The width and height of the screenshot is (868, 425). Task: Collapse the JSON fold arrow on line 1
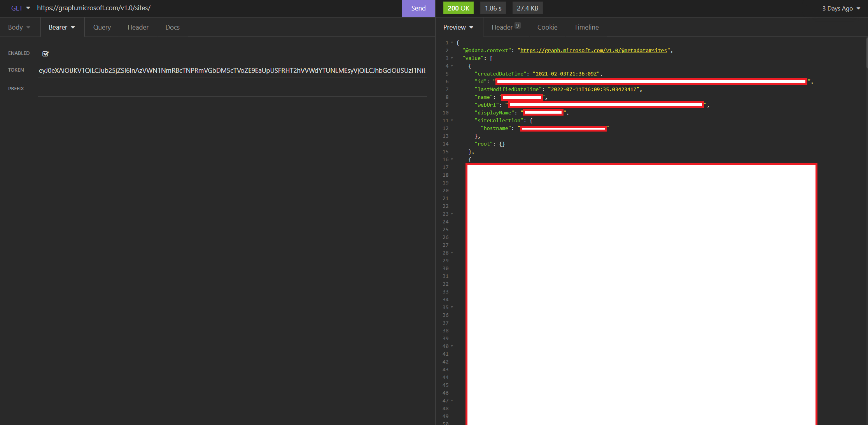[x=452, y=42]
